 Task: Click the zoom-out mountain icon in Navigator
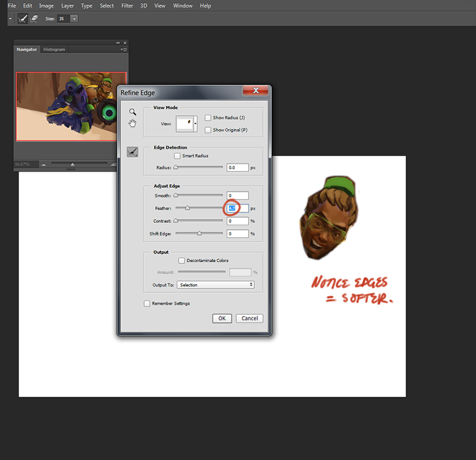pyautogui.click(x=44, y=165)
